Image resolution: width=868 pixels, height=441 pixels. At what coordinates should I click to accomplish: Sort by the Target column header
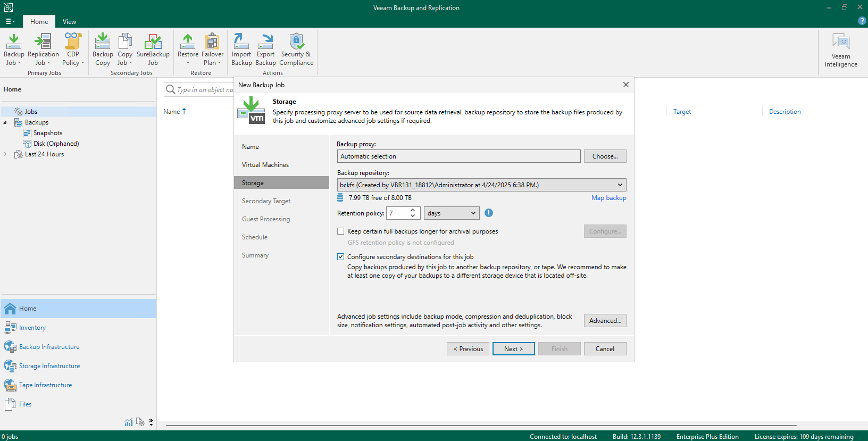pyautogui.click(x=682, y=112)
